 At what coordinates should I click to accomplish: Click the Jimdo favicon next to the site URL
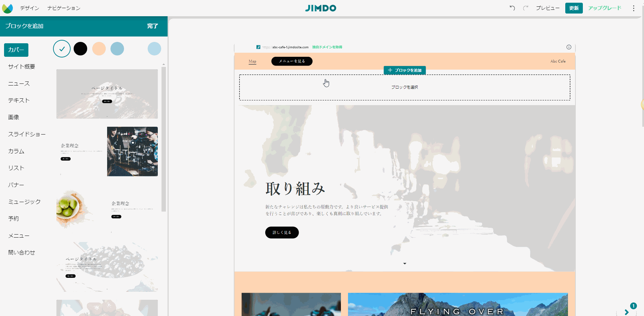(258, 47)
